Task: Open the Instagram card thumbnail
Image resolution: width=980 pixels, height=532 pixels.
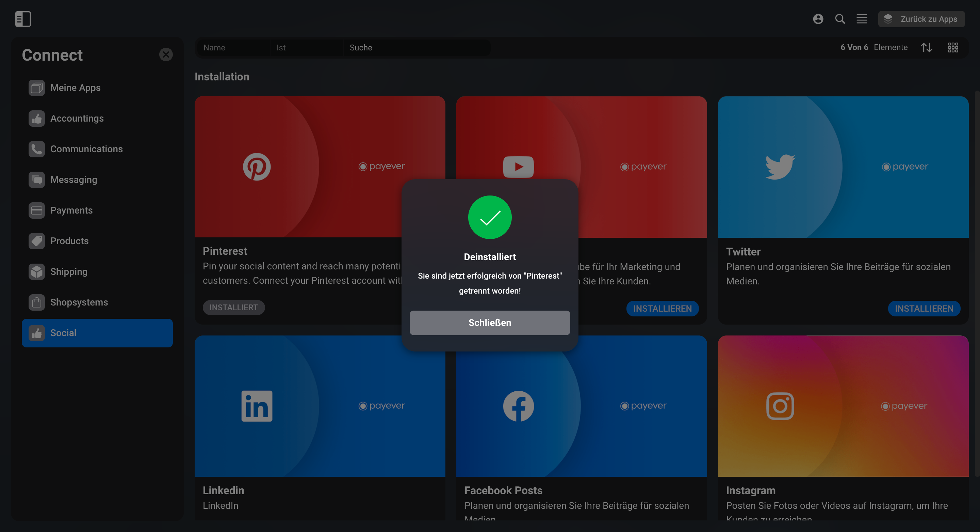Action: 843,406
